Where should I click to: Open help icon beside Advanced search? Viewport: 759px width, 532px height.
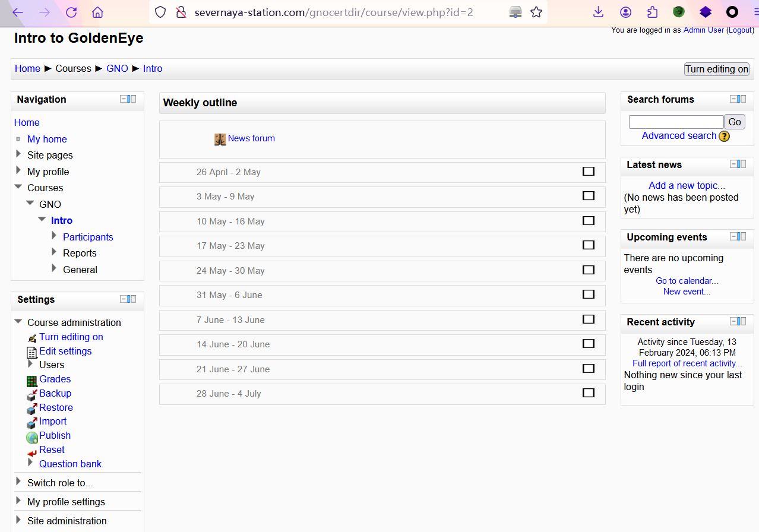724,137
